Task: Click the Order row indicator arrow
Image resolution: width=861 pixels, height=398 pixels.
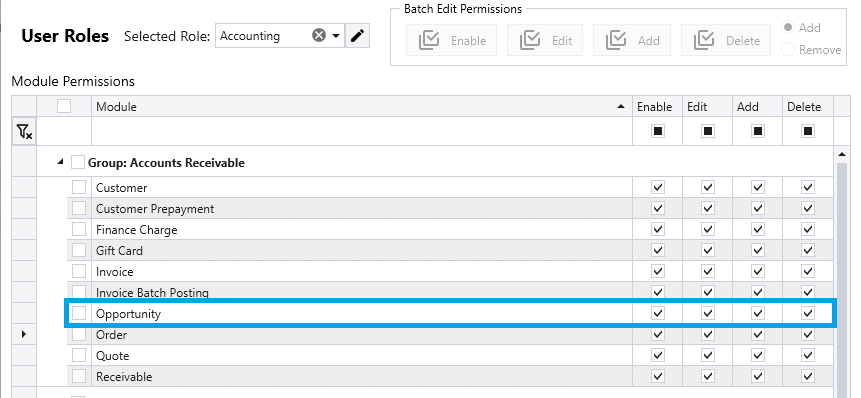Action: [x=24, y=334]
